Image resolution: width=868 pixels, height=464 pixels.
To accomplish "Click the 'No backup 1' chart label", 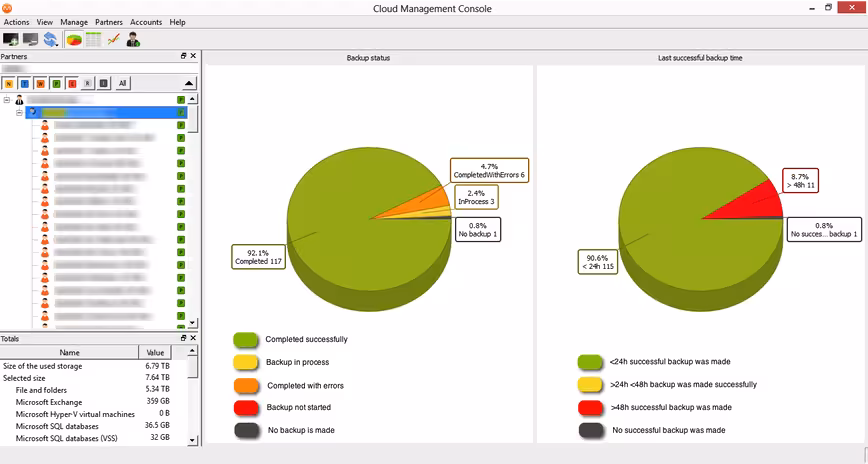I will pos(478,230).
